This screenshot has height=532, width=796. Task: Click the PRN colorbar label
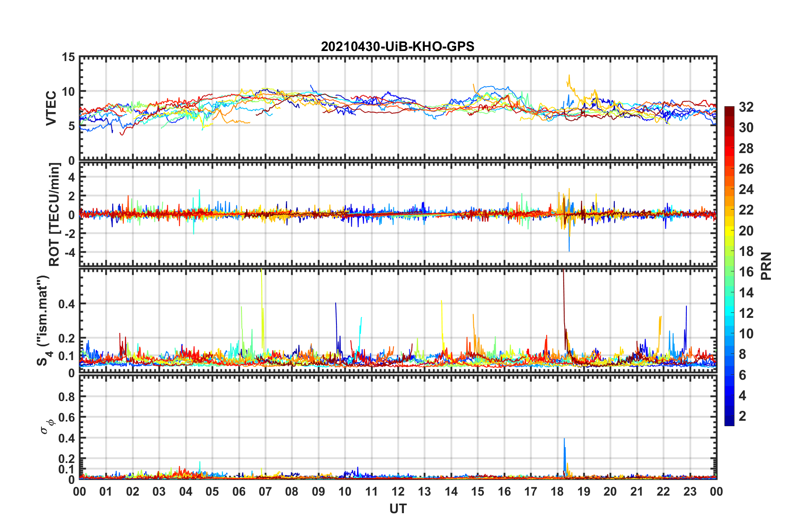click(x=766, y=266)
